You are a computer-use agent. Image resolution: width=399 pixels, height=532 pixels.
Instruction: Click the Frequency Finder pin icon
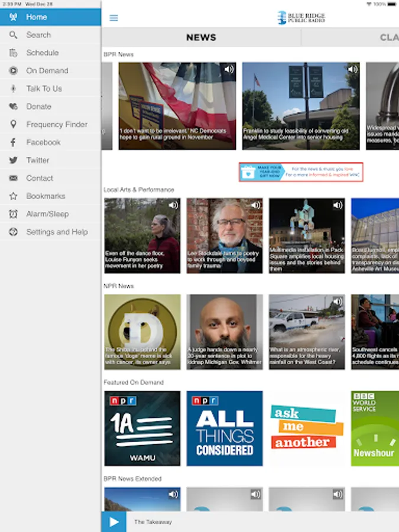click(x=13, y=124)
